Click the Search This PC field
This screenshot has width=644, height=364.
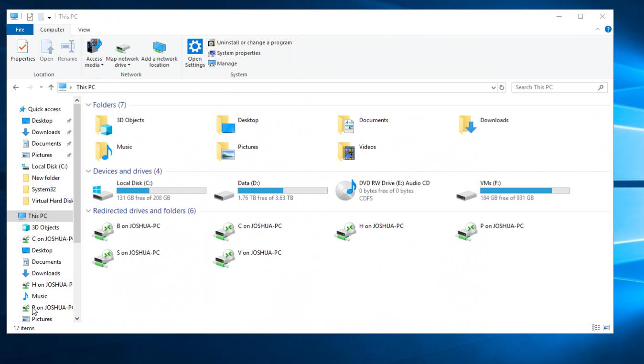click(x=553, y=87)
